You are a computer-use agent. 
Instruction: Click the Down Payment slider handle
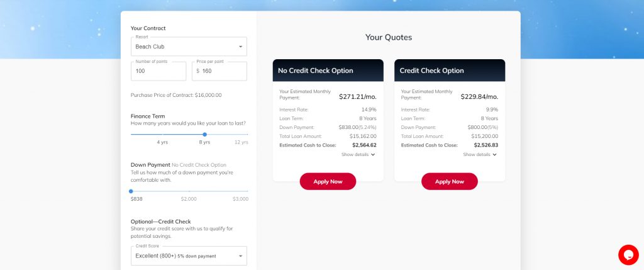point(131,191)
